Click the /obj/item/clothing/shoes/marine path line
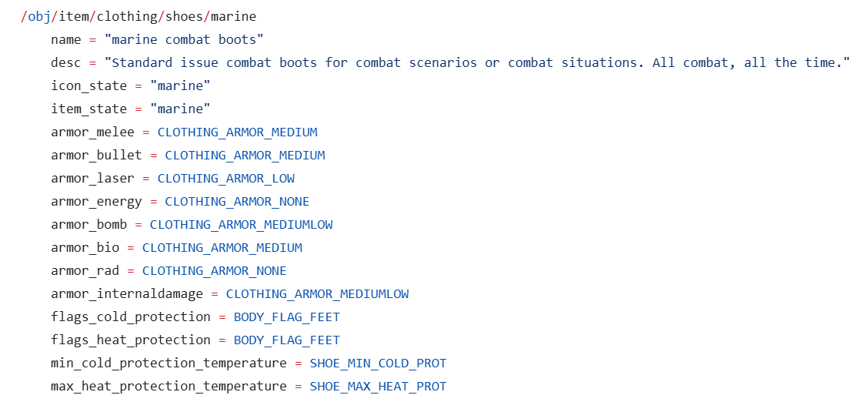 coord(139,17)
